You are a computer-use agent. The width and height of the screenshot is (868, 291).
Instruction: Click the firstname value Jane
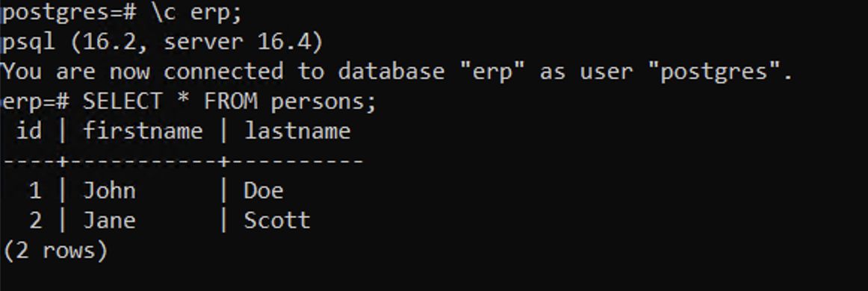tap(109, 221)
